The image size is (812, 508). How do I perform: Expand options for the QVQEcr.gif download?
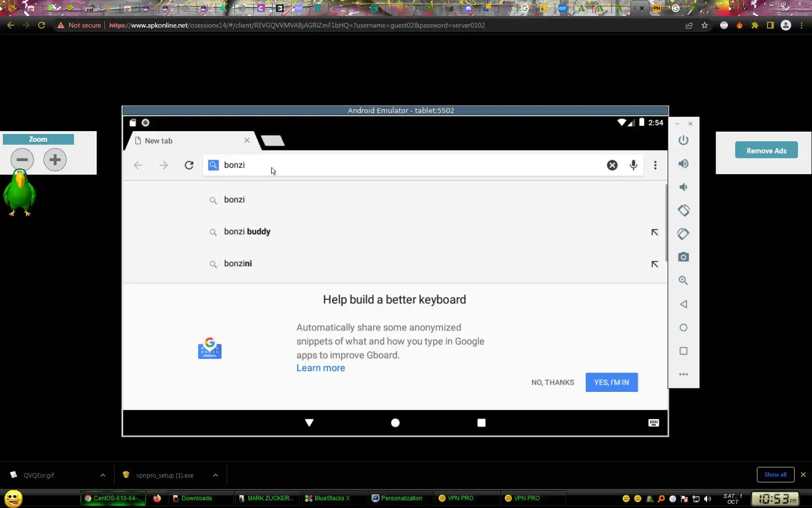pyautogui.click(x=103, y=475)
